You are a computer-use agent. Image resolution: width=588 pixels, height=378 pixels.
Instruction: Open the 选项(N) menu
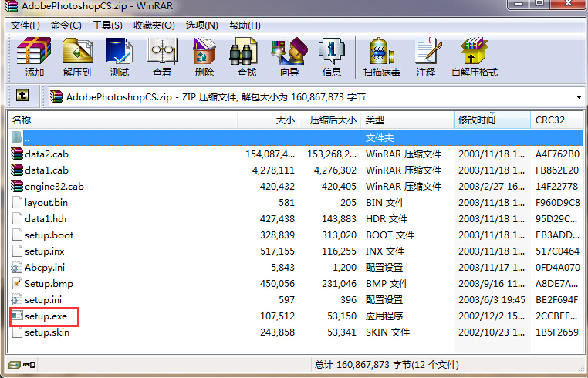[201, 25]
